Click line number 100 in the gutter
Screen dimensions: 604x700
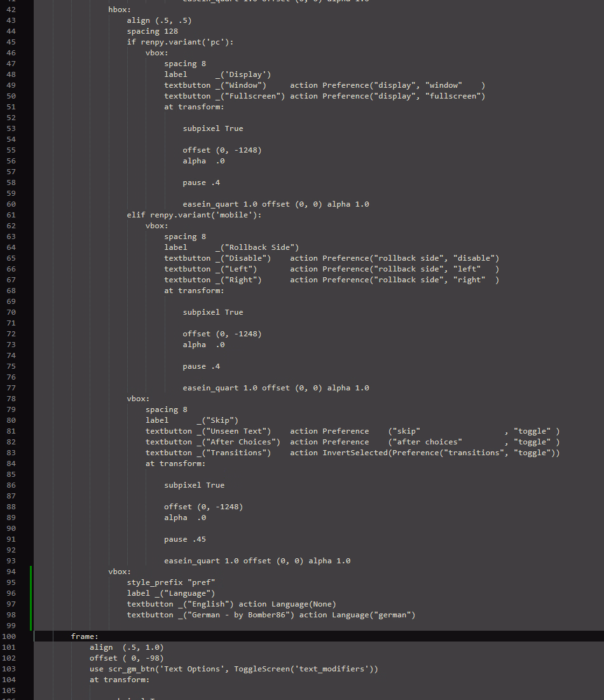(10, 636)
